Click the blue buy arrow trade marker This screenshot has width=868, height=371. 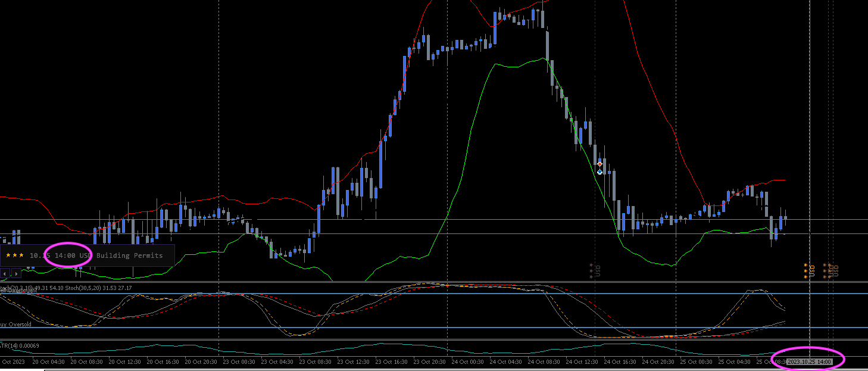click(600, 172)
